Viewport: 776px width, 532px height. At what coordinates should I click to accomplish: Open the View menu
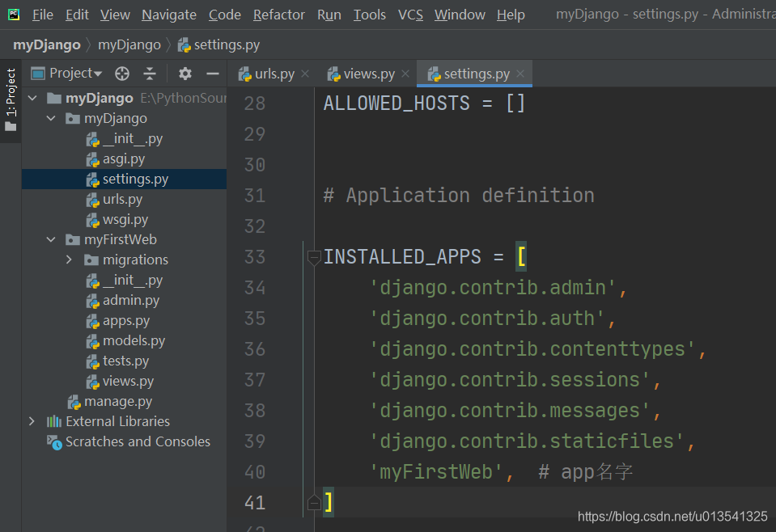115,15
